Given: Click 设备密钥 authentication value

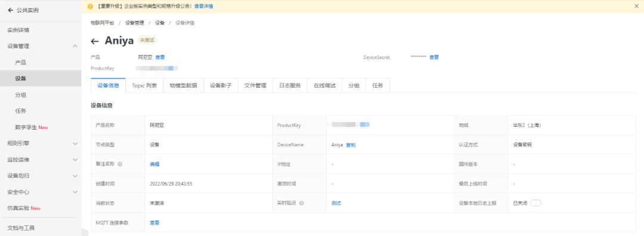Looking at the screenshot, I should 522,145.
